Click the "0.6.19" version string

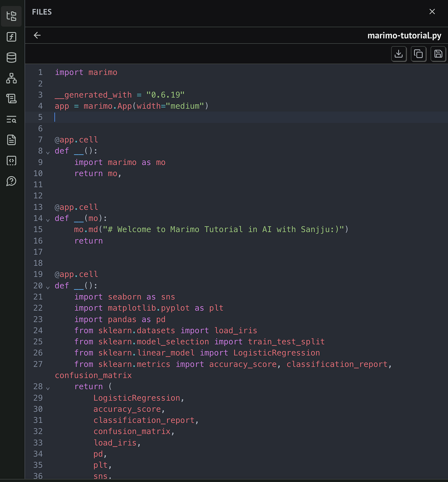pyautogui.click(x=165, y=95)
